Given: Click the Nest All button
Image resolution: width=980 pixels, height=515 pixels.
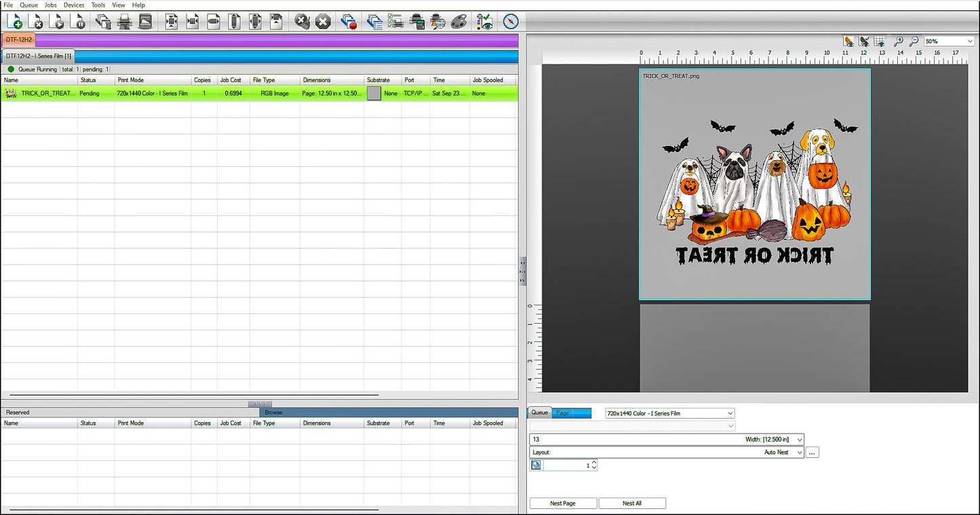Looking at the screenshot, I should point(631,503).
